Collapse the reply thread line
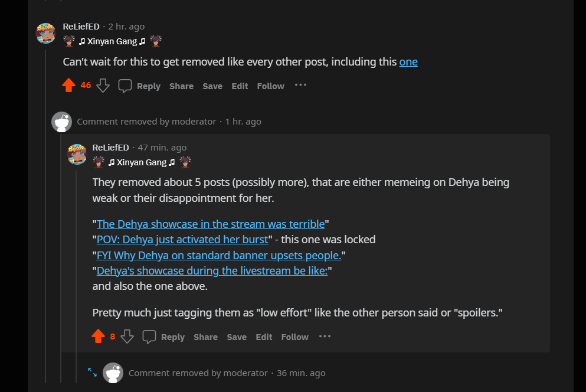Screen dimensions: 586x392 tap(77, 266)
